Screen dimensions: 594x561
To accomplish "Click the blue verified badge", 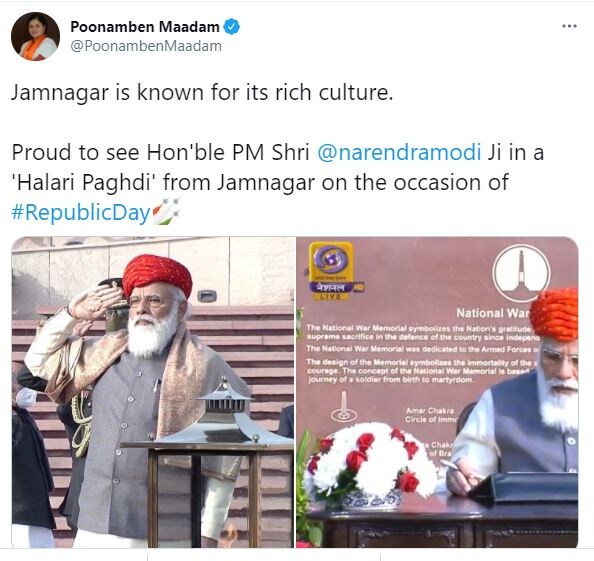I will [x=231, y=27].
